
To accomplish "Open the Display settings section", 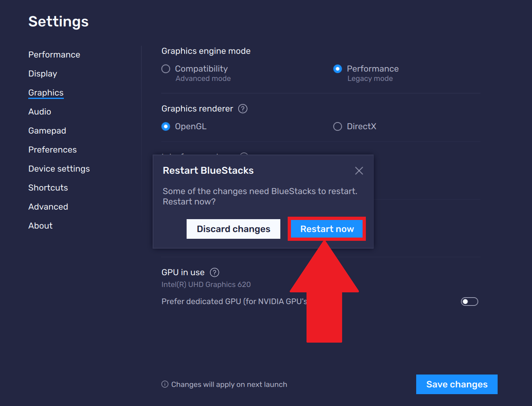I will (43, 74).
